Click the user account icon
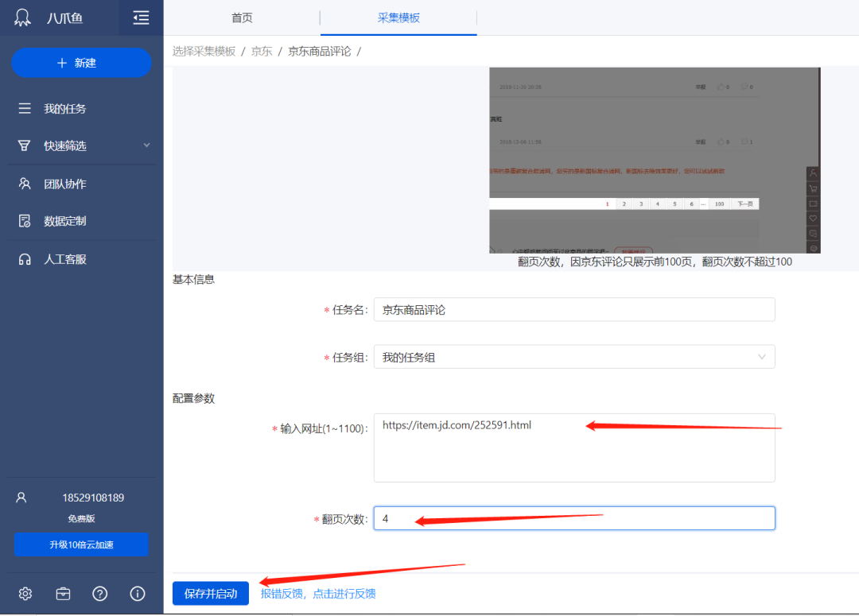This screenshot has width=859, height=616. point(21,498)
